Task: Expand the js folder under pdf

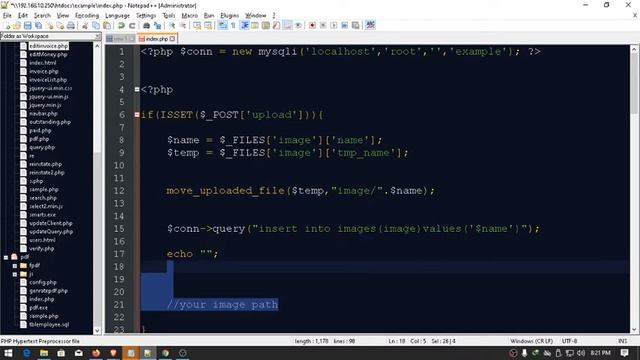Action: point(15,274)
